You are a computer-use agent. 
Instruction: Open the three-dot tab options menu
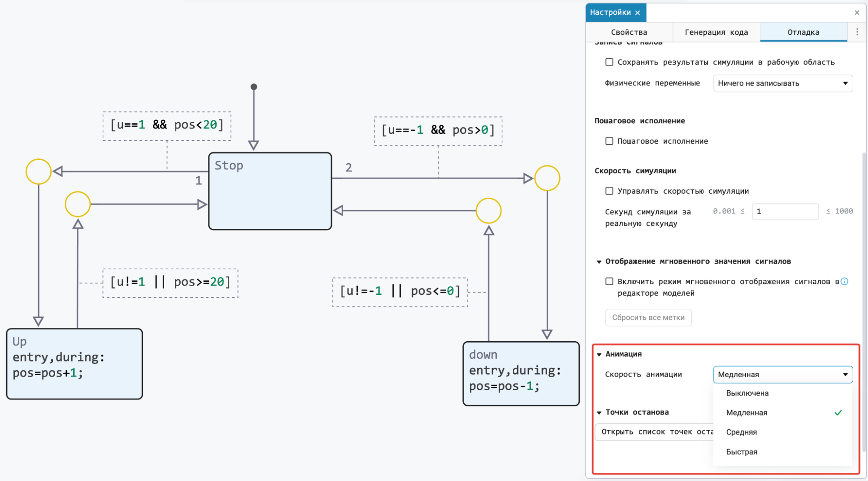point(857,32)
